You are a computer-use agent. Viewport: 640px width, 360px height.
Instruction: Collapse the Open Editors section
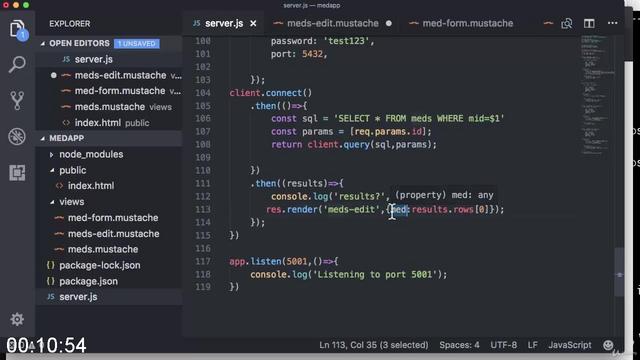click(x=43, y=43)
